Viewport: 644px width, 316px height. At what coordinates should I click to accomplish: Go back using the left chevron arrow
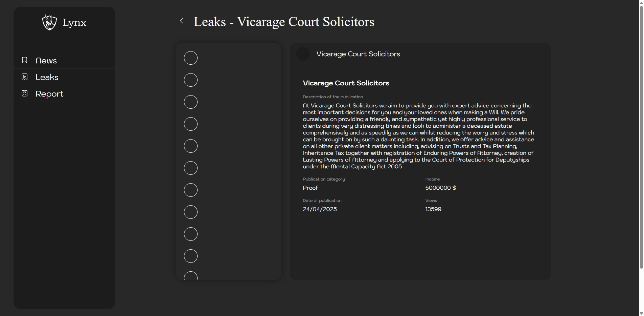tap(182, 21)
